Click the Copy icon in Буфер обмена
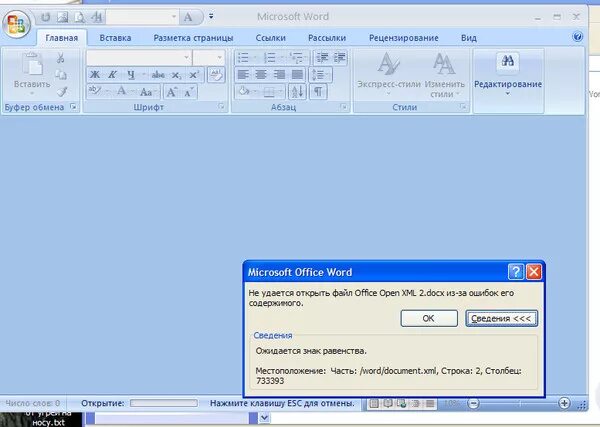This screenshot has width=600, height=427. [x=60, y=74]
